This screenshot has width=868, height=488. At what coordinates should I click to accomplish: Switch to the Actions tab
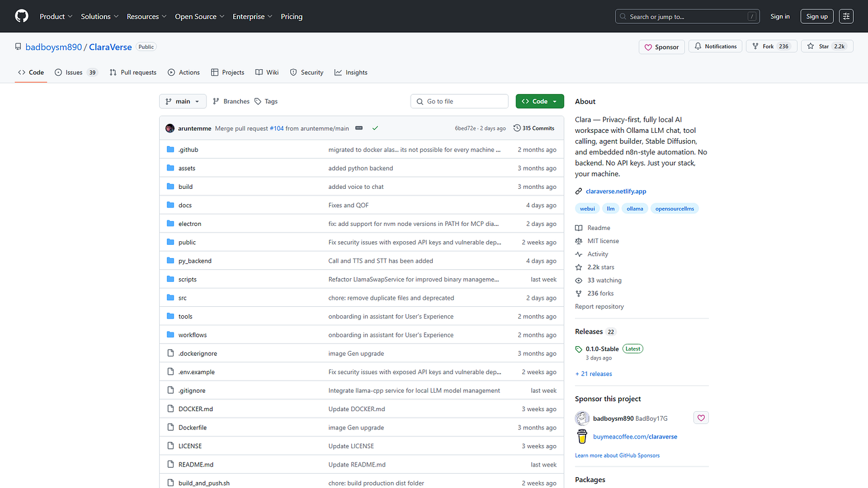pos(184,72)
